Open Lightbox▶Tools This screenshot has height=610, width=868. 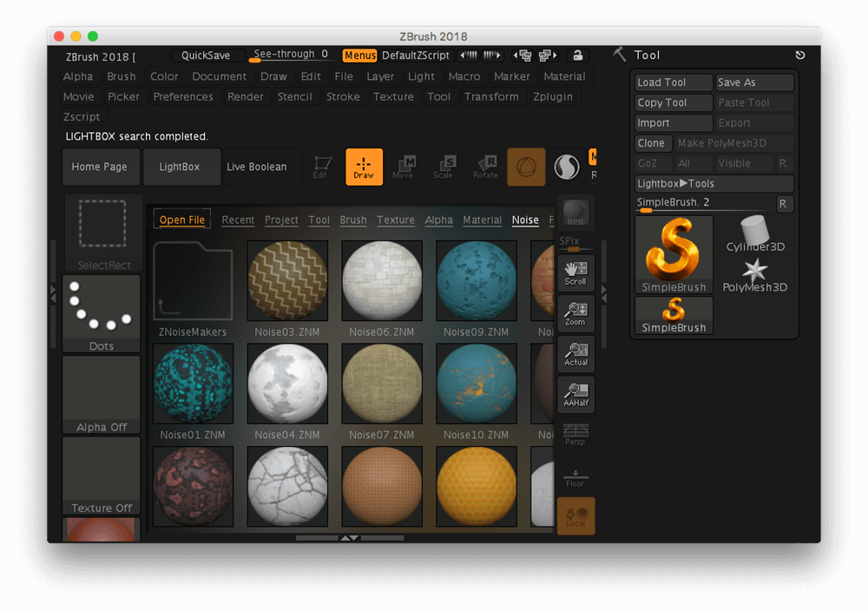click(x=714, y=184)
